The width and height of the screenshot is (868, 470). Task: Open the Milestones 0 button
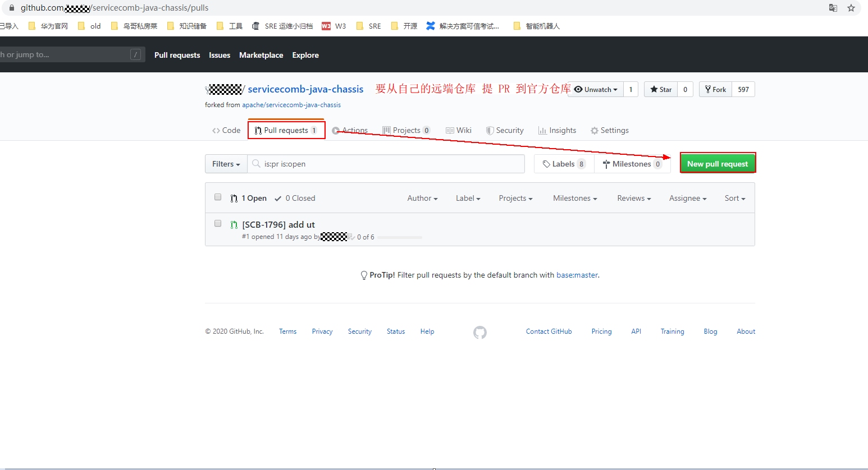click(632, 164)
